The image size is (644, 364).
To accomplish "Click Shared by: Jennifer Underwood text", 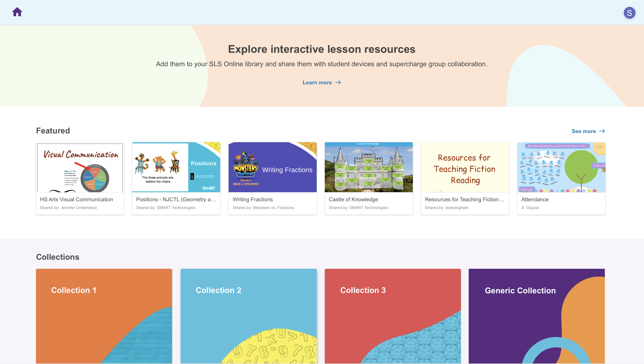I will pos(68,208).
